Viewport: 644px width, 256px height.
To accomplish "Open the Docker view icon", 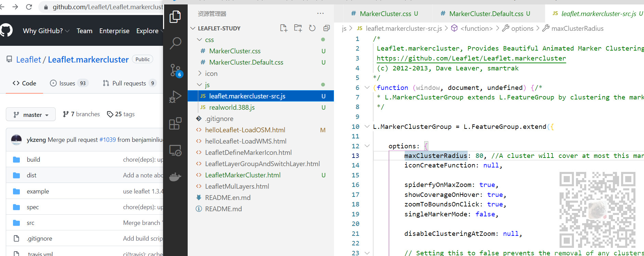I will point(175,177).
